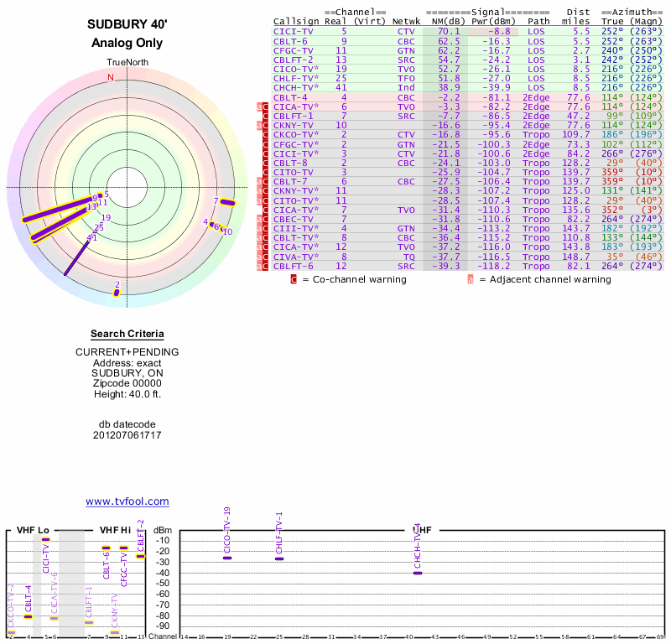Click the CHLF-TV-1 marker in the UHF chart
This screenshot has width=671, height=644.
point(279,558)
